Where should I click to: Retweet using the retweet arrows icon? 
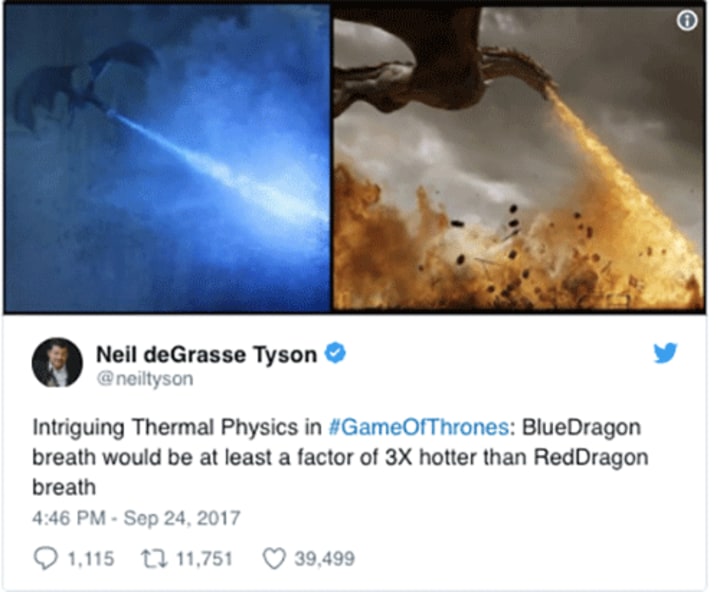[154, 558]
